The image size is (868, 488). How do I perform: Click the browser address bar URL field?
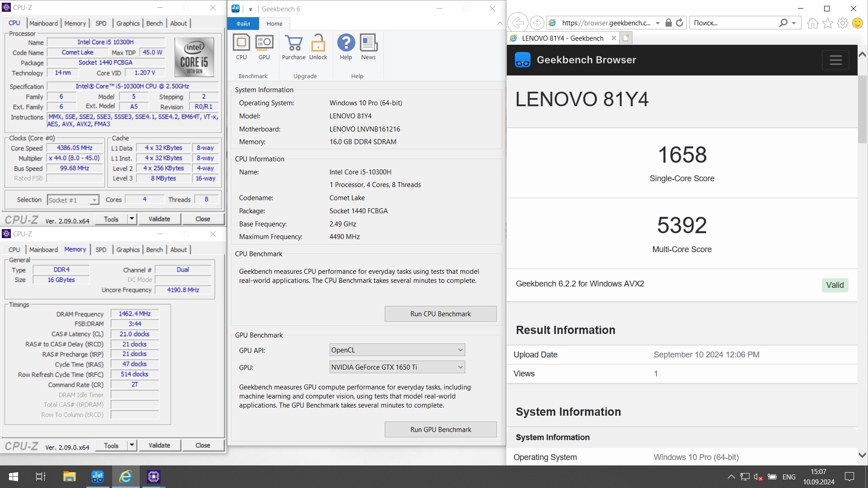point(606,23)
